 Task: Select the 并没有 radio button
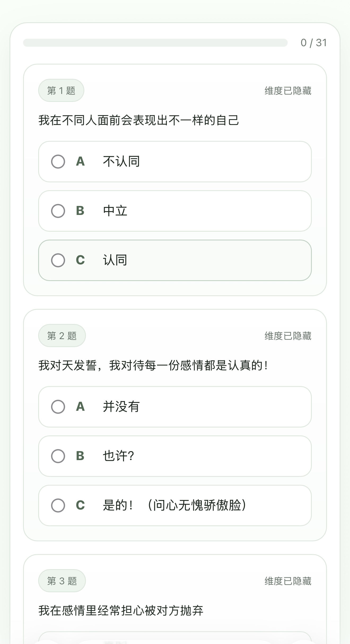tap(58, 407)
